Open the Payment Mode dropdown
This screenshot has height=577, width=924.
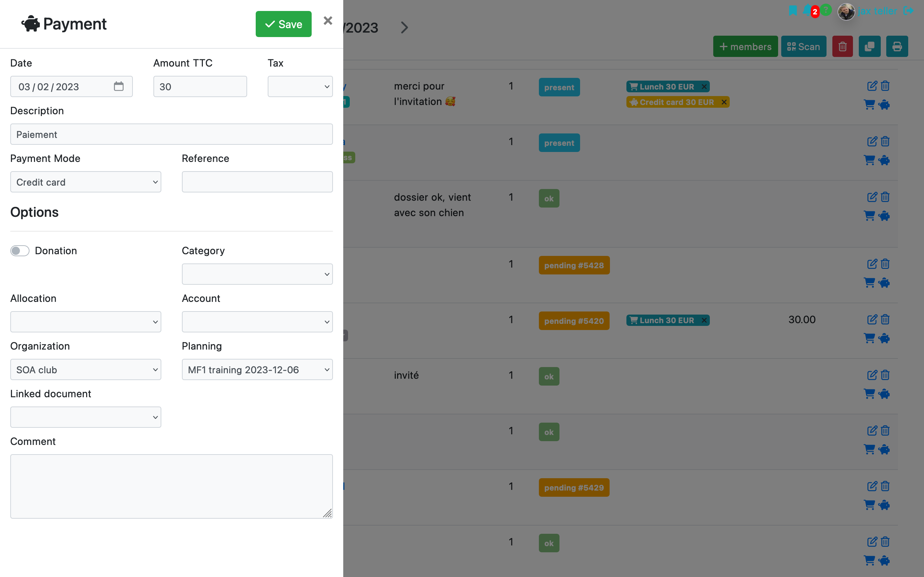[x=85, y=182]
